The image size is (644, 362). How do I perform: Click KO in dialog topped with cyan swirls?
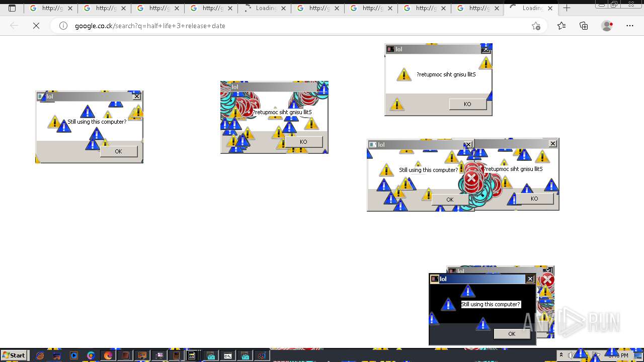point(303,142)
